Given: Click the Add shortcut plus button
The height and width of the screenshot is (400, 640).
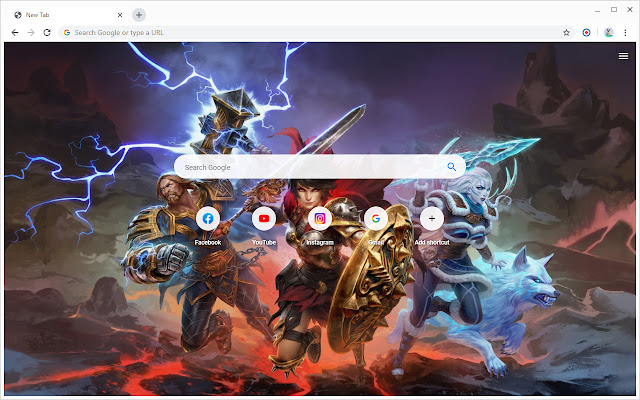Looking at the screenshot, I should (432, 219).
